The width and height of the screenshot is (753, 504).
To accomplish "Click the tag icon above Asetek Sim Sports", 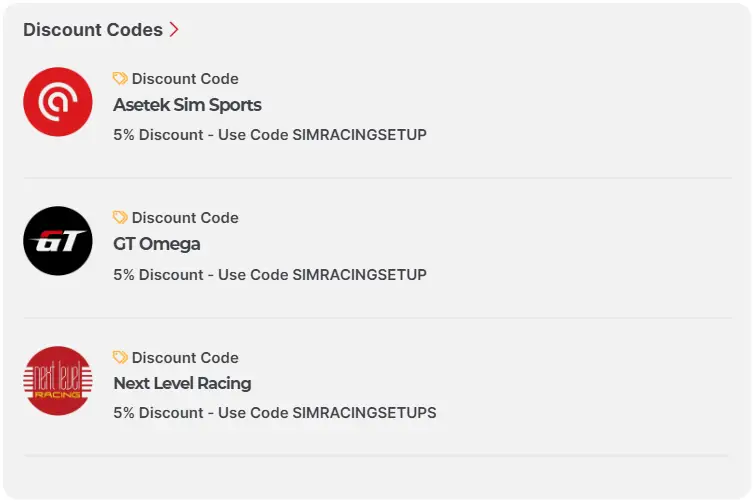I will click(120, 79).
